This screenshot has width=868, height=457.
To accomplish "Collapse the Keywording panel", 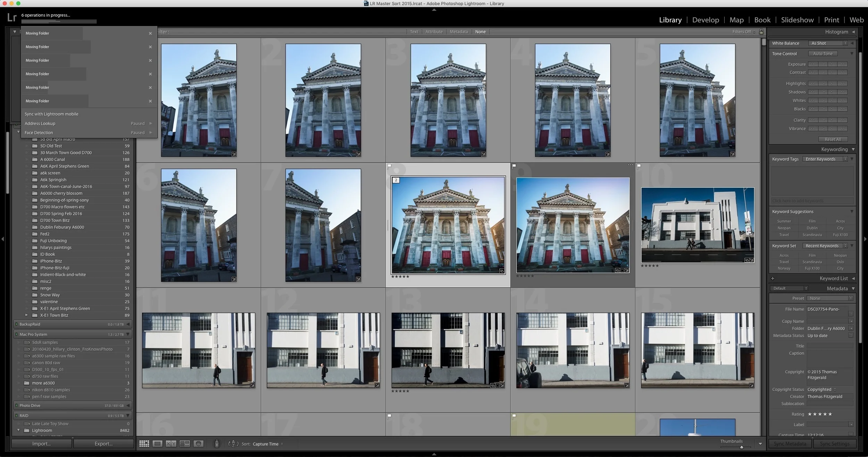I will tap(853, 149).
